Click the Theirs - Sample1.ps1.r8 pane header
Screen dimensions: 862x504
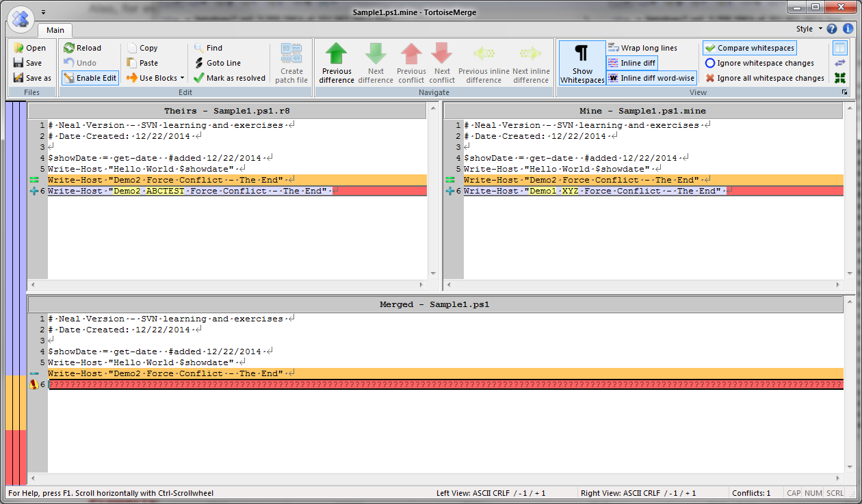point(227,111)
